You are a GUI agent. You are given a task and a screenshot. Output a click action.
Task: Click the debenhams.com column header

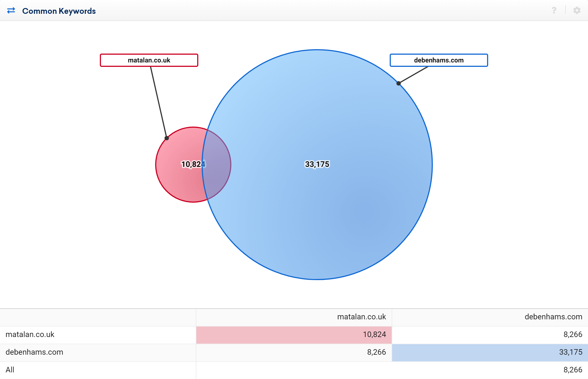[553, 317]
